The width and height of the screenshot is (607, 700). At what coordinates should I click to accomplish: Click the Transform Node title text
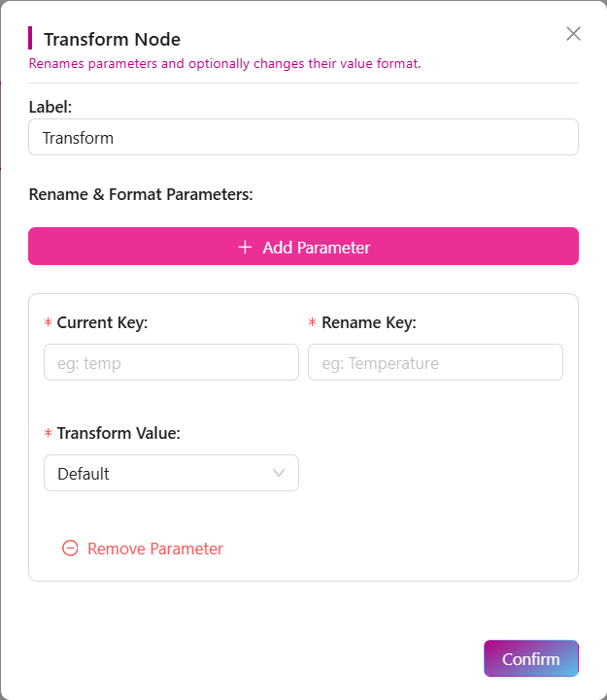[112, 40]
